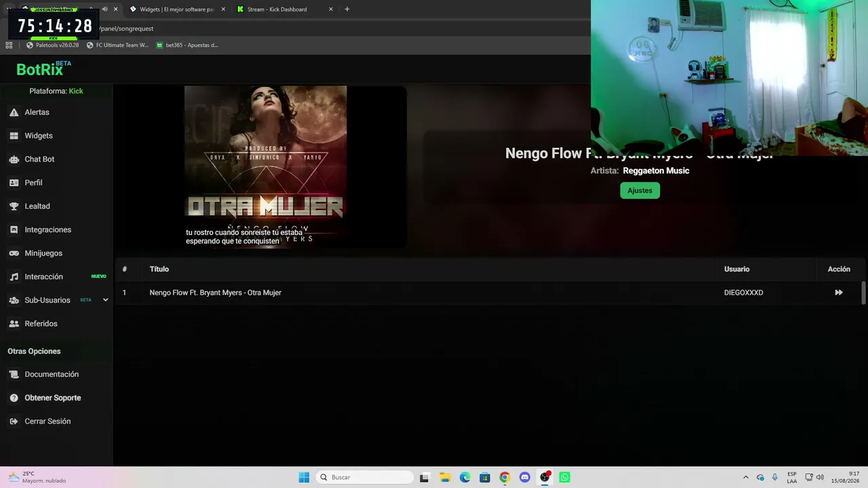868x488 pixels.
Task: Open the browser apps grid icon
Action: (9, 45)
